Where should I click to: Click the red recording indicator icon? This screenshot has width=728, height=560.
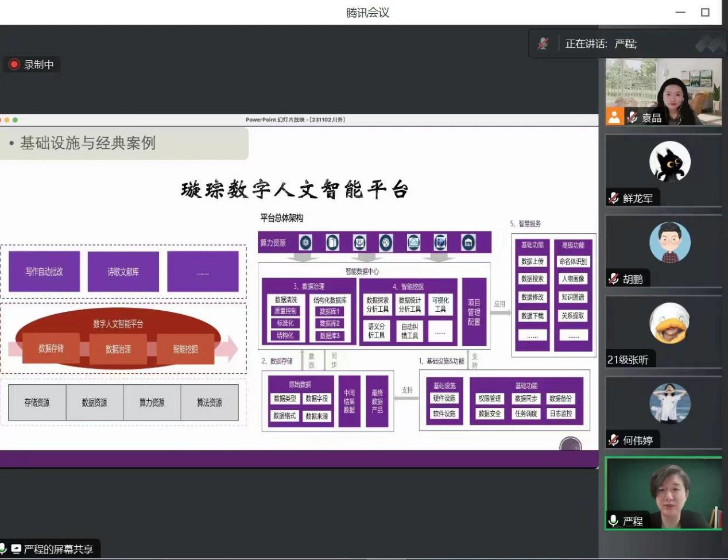click(x=14, y=64)
